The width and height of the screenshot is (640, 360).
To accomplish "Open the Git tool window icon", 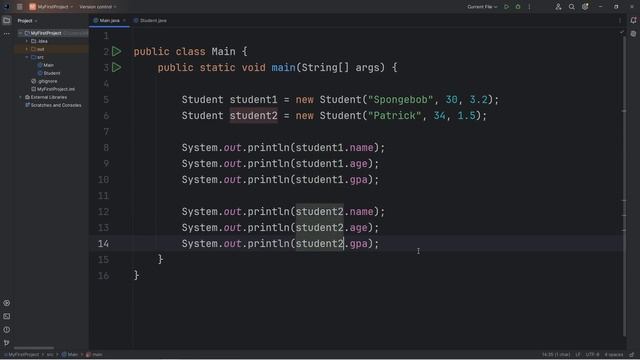I will pyautogui.click(x=7, y=343).
